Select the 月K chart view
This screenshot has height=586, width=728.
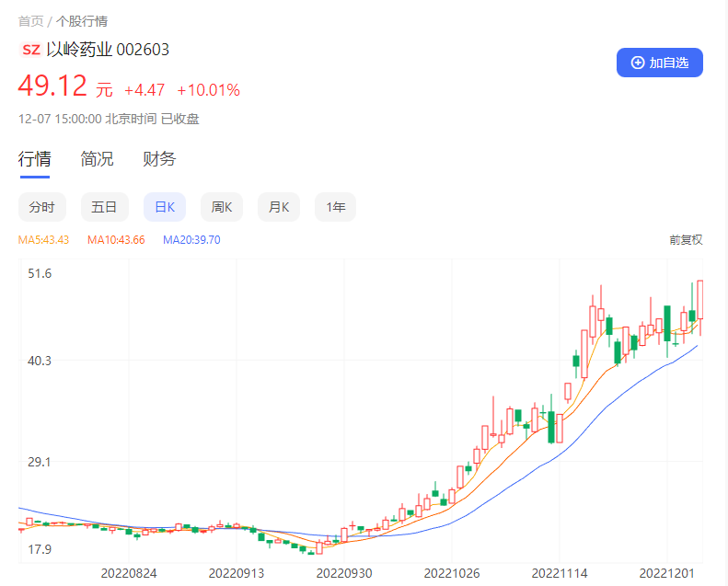coord(279,207)
